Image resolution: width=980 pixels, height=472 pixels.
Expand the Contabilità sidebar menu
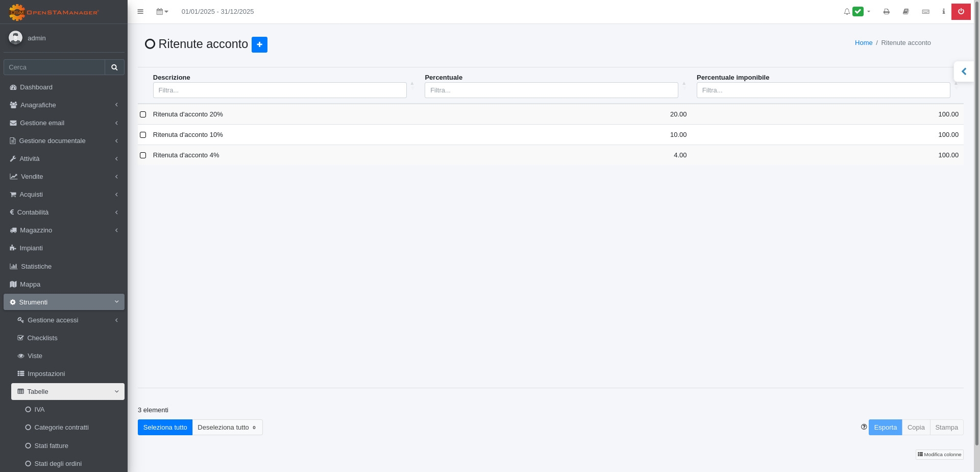pyautogui.click(x=64, y=213)
